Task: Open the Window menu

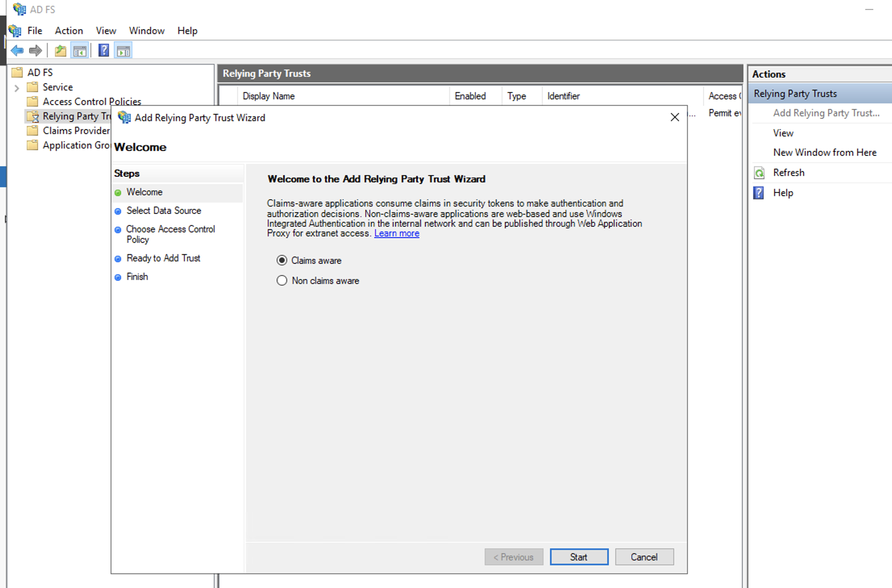Action: click(147, 31)
